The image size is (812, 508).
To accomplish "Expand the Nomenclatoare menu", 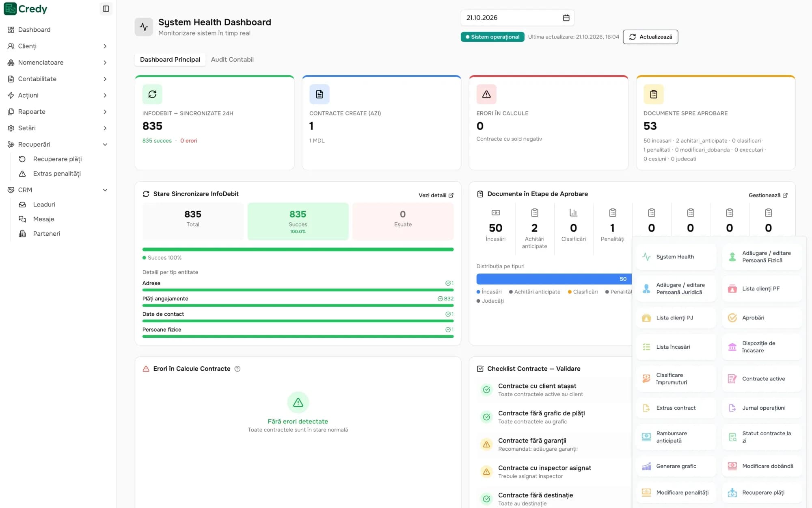I will (x=58, y=63).
